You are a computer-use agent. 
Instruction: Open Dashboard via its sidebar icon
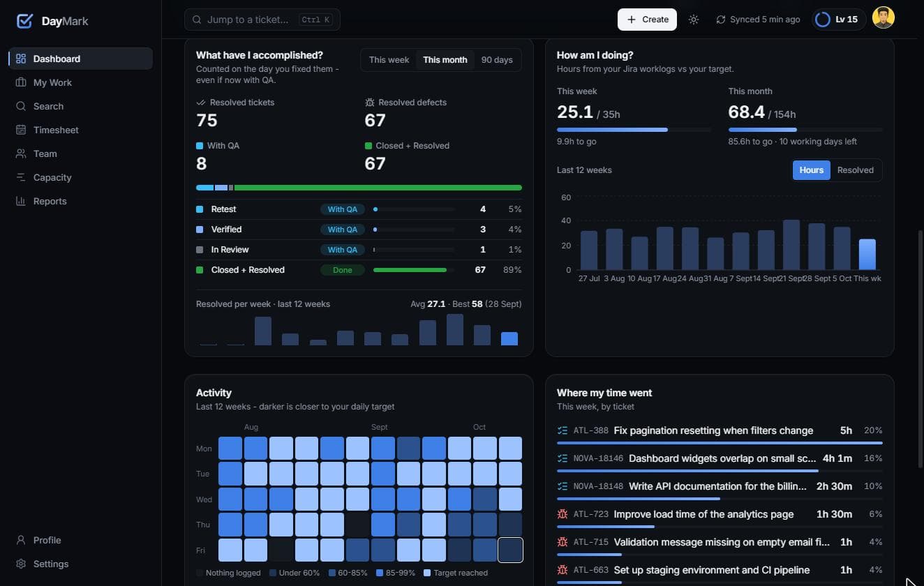click(x=21, y=59)
